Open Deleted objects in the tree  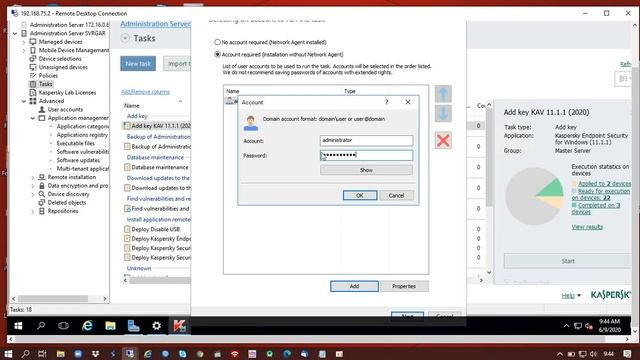click(67, 202)
